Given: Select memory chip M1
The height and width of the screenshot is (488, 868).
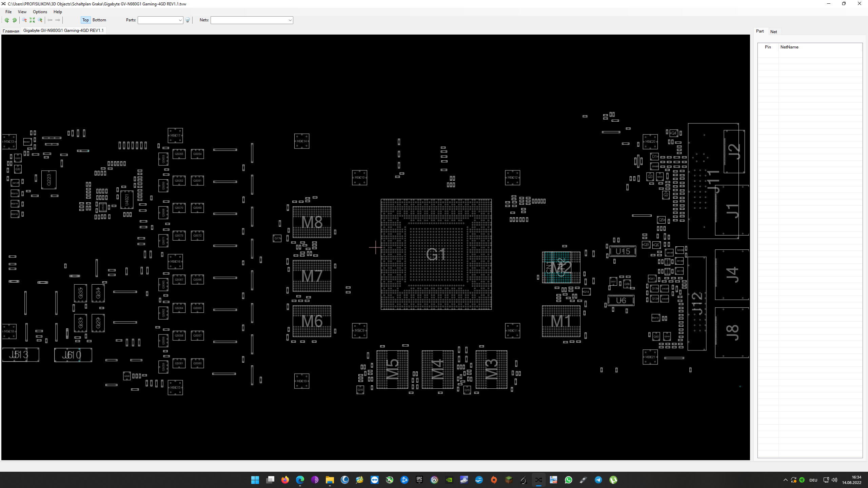Looking at the screenshot, I should pyautogui.click(x=561, y=321).
